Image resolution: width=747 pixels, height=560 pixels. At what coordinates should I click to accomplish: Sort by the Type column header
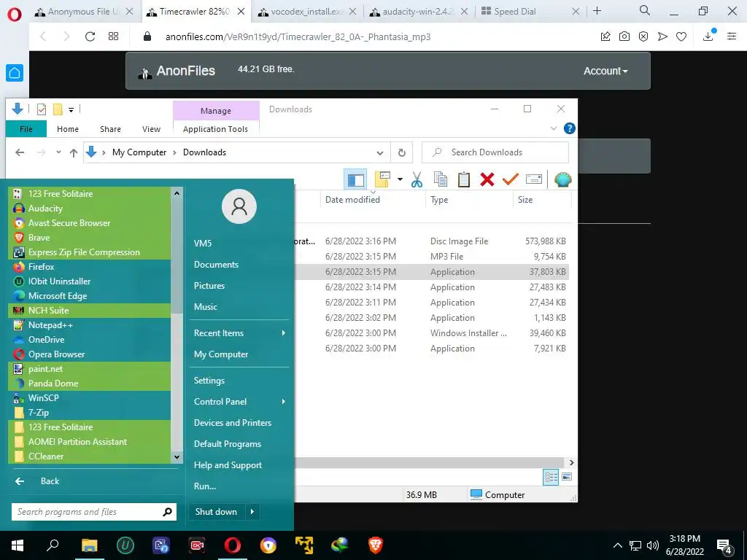438,200
